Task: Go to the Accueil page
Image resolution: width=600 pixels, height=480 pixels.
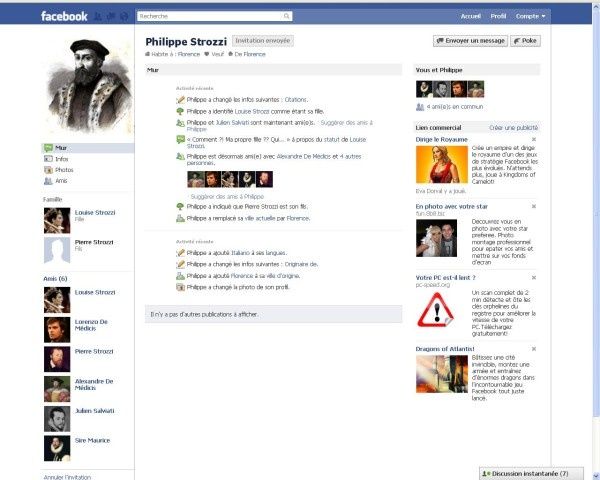Action: coord(470,17)
